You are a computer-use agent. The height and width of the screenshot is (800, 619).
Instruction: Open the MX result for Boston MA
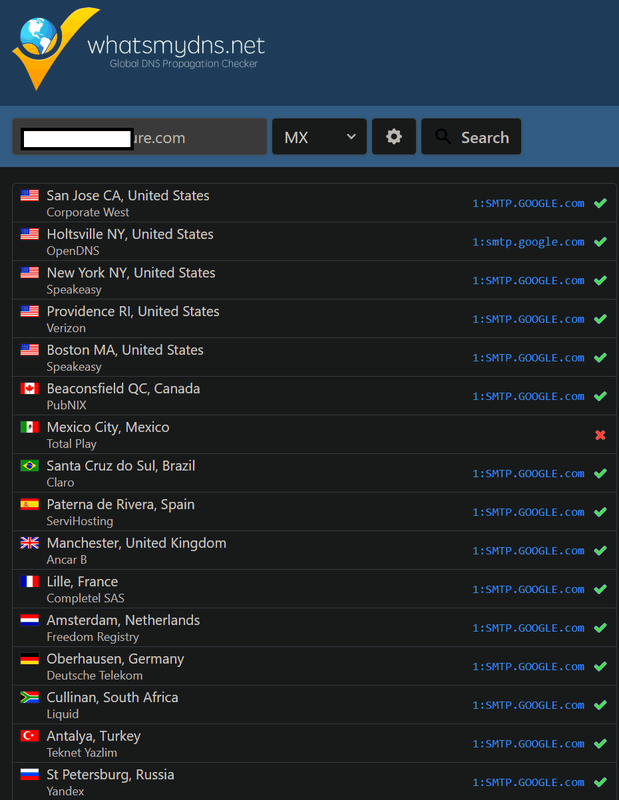(x=528, y=358)
